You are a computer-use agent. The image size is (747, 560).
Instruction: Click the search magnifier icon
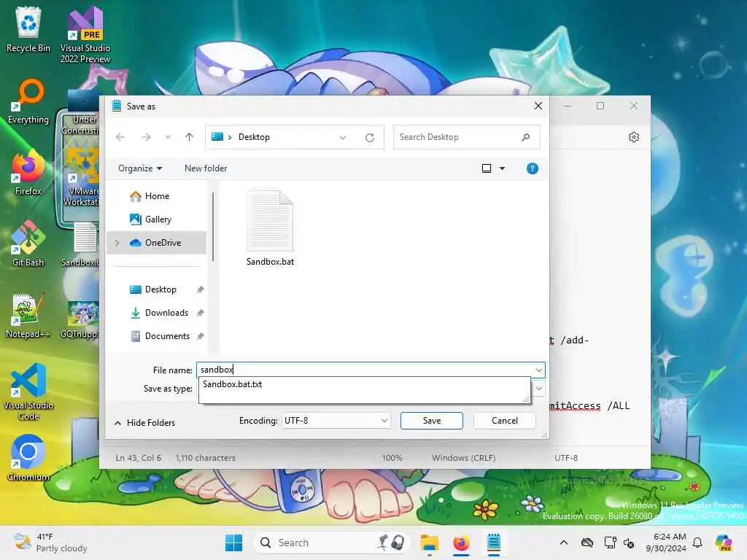click(x=525, y=137)
